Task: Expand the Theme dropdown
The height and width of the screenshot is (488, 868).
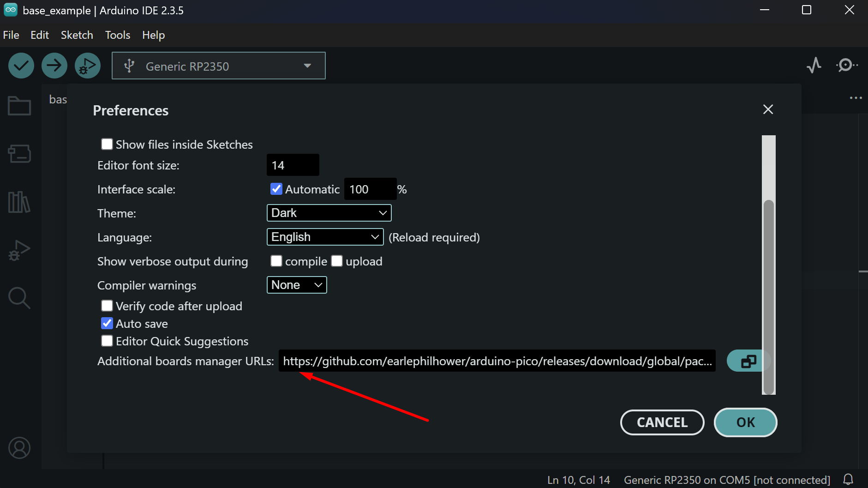Action: [x=329, y=213]
